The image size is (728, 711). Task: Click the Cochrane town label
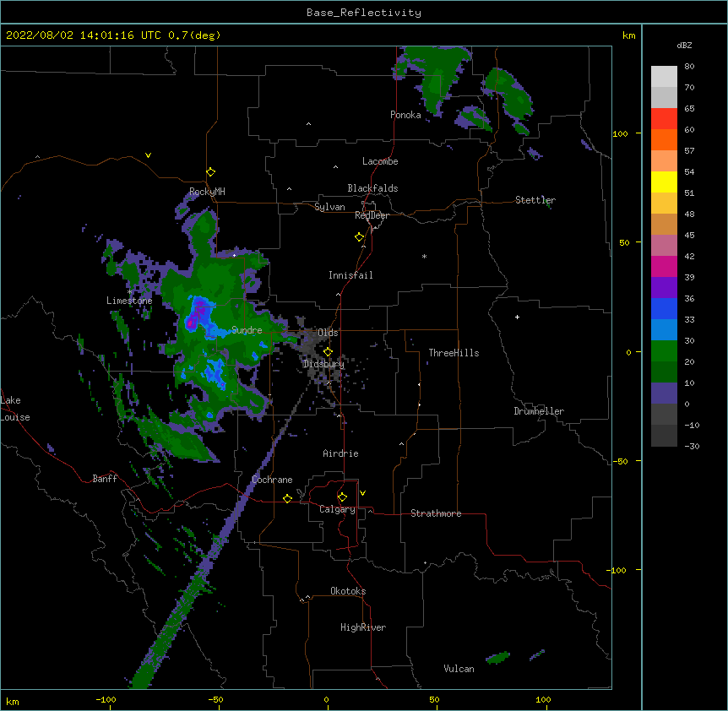tap(272, 480)
